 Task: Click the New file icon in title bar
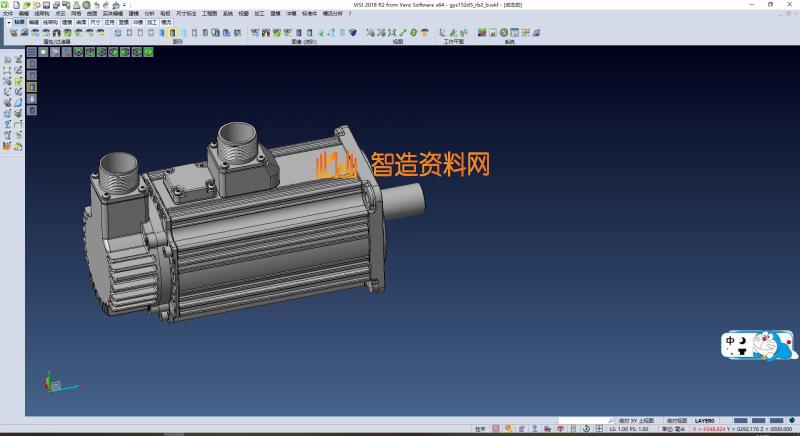point(16,5)
